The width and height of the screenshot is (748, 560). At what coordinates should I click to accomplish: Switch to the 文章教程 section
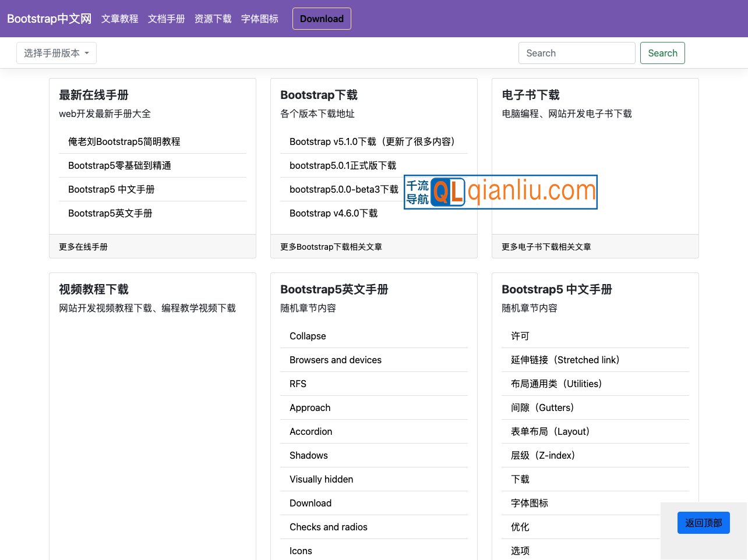119,19
